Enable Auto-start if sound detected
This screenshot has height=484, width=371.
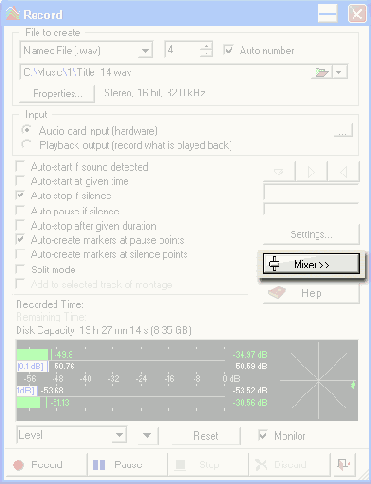[x=20, y=166]
